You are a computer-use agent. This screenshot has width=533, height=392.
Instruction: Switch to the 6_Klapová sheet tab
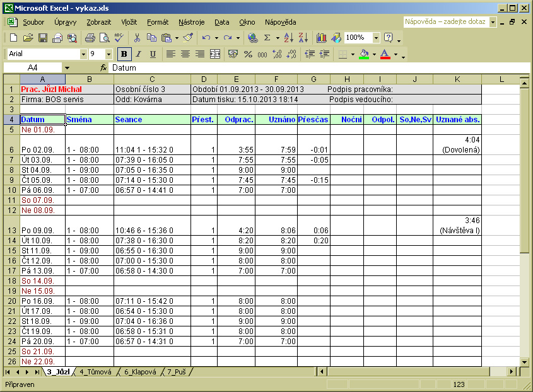[x=140, y=372]
